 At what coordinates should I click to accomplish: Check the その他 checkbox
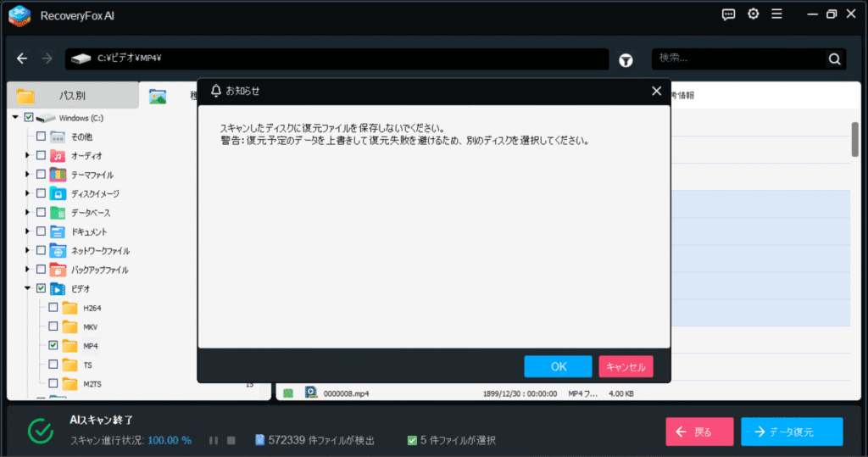click(41, 137)
